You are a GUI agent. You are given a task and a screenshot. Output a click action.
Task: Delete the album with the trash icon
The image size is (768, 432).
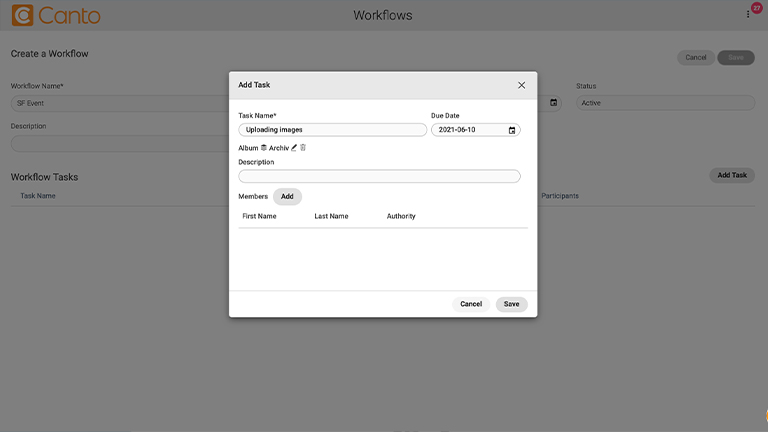[x=303, y=147]
